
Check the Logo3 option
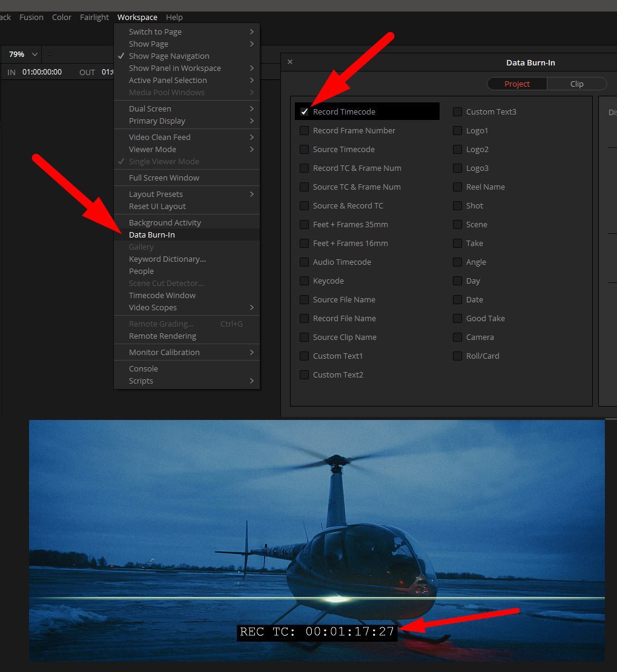[457, 168]
